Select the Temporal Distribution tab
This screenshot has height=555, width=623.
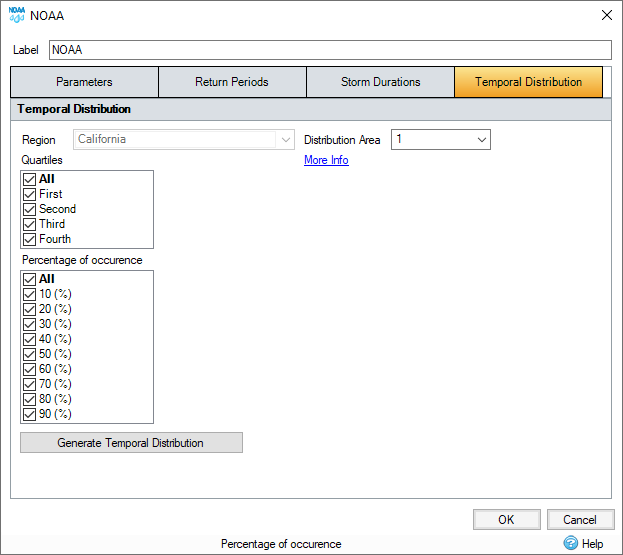pos(528,82)
